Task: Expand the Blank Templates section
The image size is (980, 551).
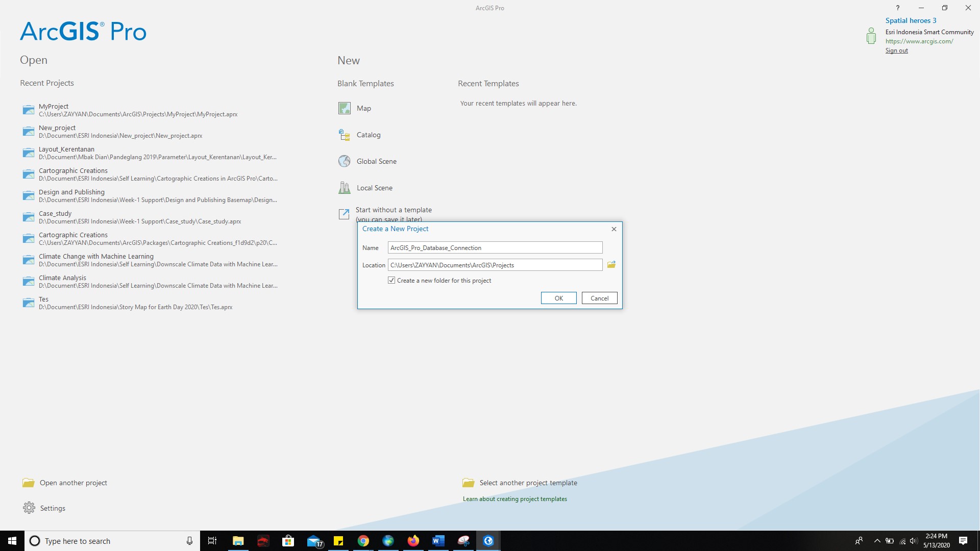Action: click(x=365, y=83)
